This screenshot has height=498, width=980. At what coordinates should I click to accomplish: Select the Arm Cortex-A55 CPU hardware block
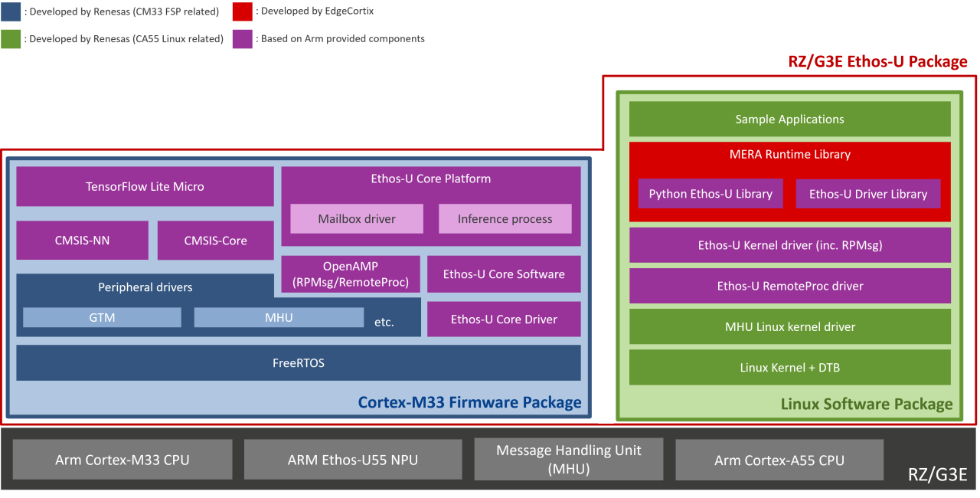click(x=779, y=460)
